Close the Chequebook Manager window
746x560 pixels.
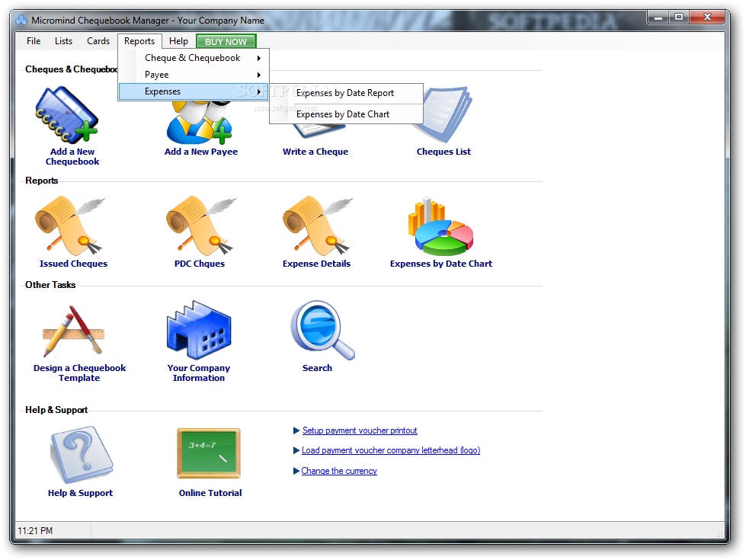(x=707, y=18)
